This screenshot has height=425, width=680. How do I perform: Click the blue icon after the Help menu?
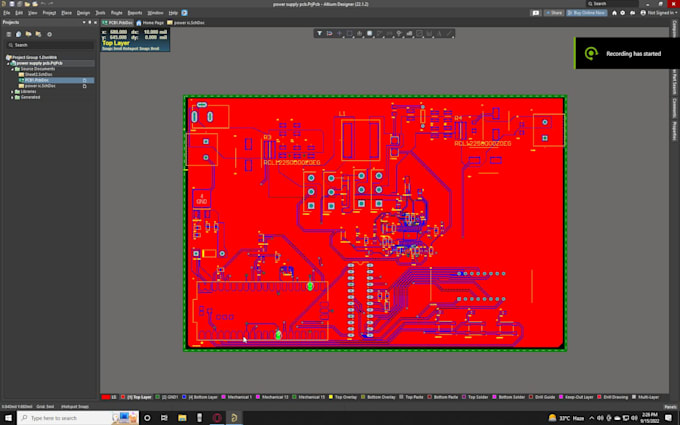184,13
